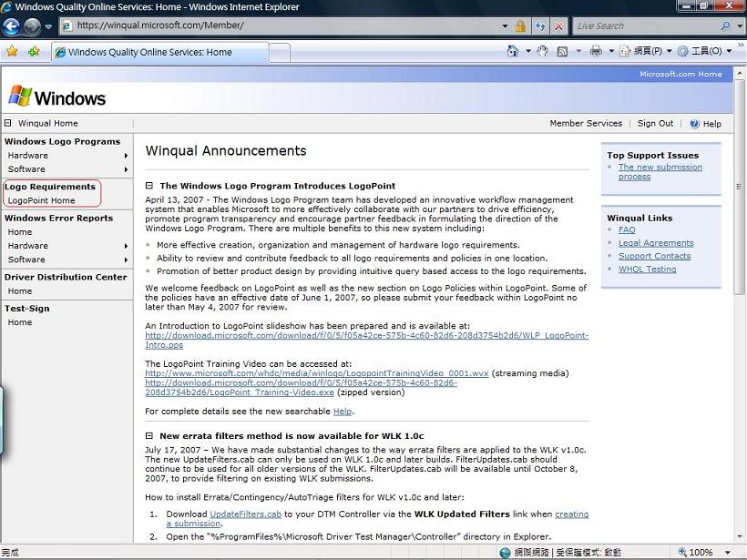The image size is (747, 560).
Task: Open Home under Driver Distribution Center
Action: tap(20, 291)
